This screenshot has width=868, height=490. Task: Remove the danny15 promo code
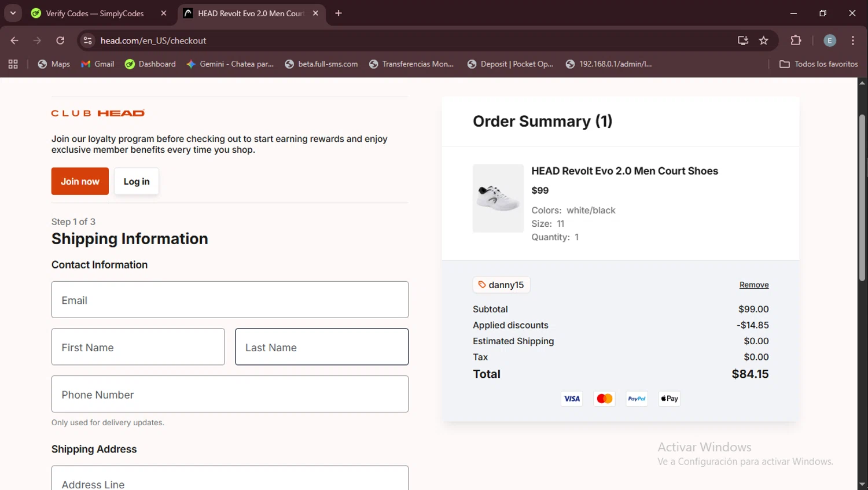[754, 285]
